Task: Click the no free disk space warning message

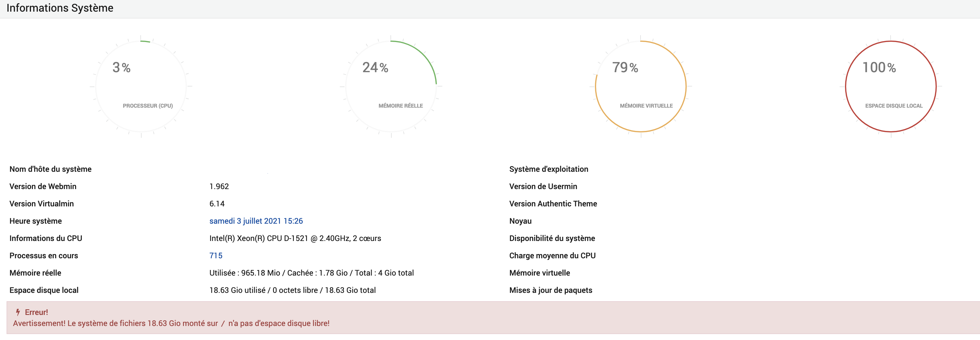Action: 171,323
